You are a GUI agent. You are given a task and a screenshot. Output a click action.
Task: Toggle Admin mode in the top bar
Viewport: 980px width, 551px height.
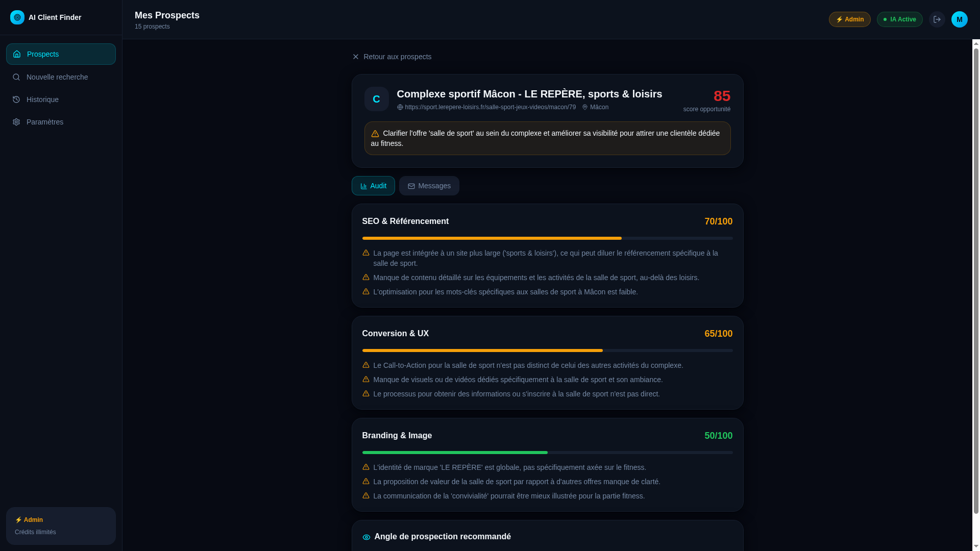[849, 19]
